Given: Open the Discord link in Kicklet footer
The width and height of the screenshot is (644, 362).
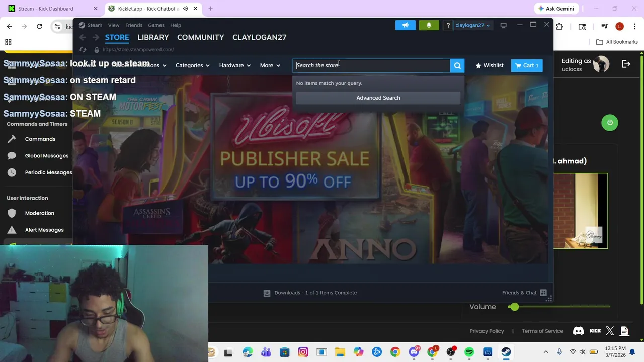Looking at the screenshot, I should 578,331.
